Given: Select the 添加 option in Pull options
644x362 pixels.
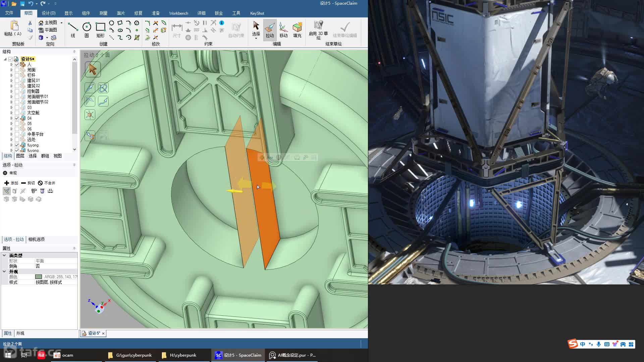Looking at the screenshot, I should pyautogui.click(x=11, y=183).
